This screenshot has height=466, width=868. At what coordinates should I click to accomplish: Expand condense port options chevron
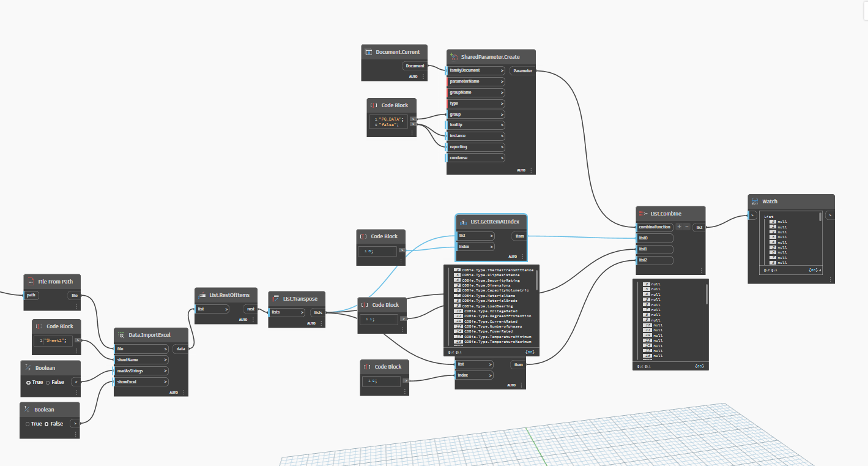click(x=502, y=158)
